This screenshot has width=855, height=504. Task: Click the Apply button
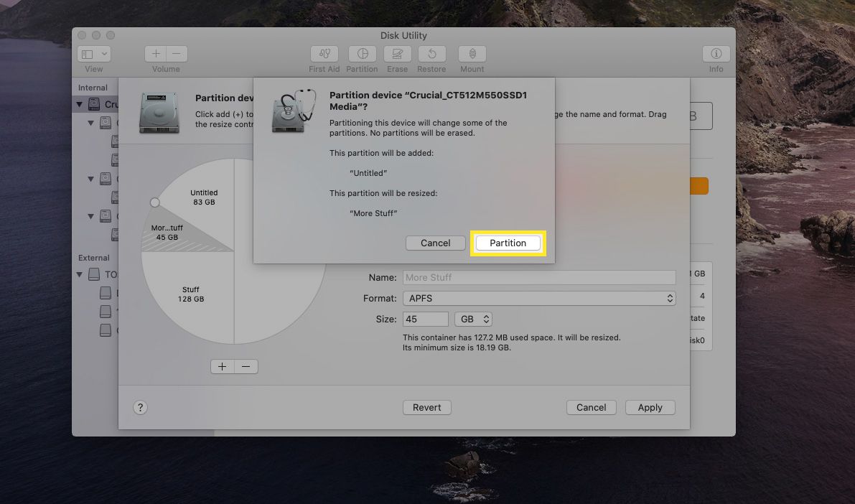[650, 407]
